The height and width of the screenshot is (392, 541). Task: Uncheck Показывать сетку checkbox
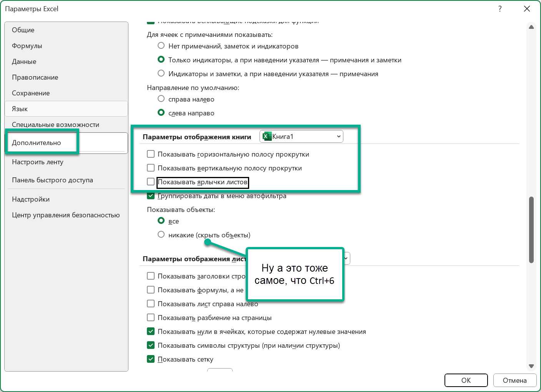coord(151,359)
